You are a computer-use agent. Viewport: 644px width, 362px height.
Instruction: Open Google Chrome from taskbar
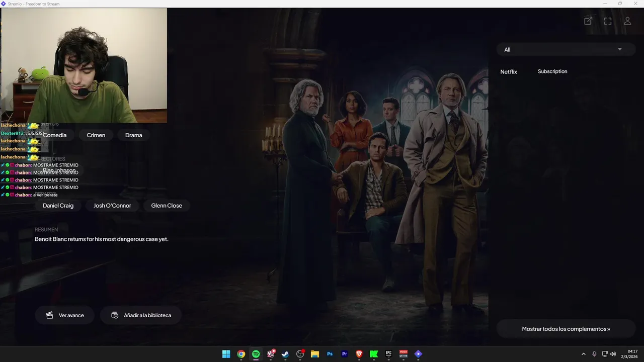(x=241, y=354)
